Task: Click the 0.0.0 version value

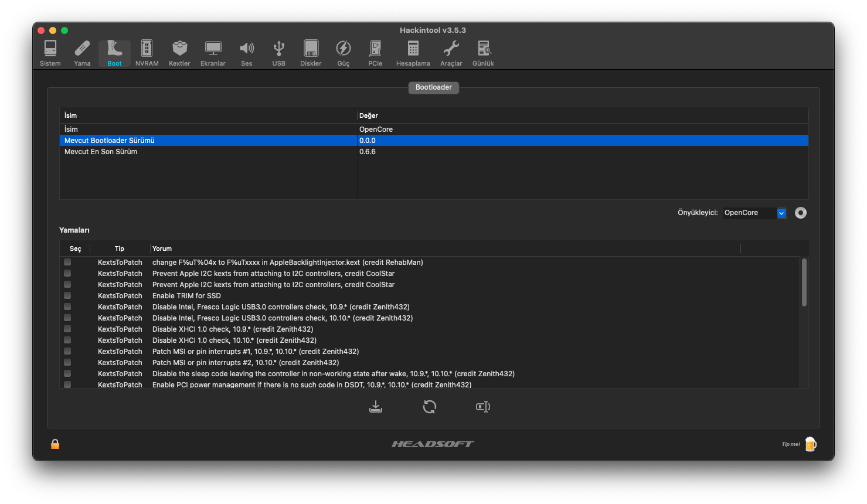Action: [368, 141]
